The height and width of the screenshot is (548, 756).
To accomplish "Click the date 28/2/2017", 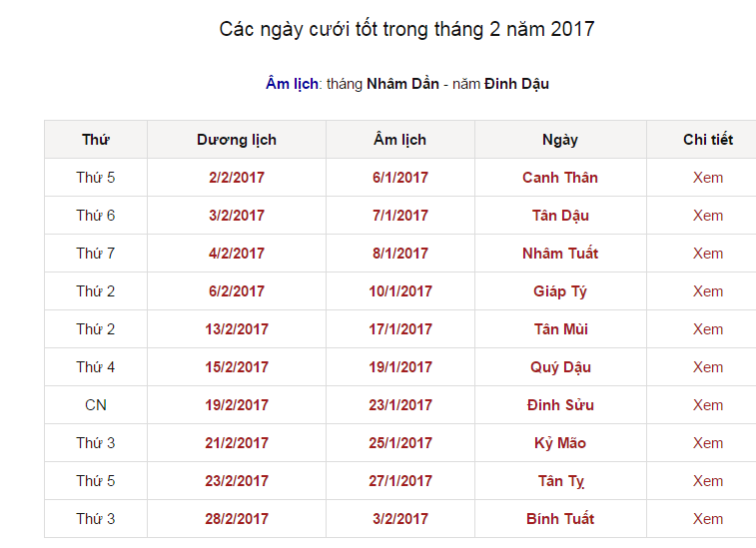I will [237, 519].
